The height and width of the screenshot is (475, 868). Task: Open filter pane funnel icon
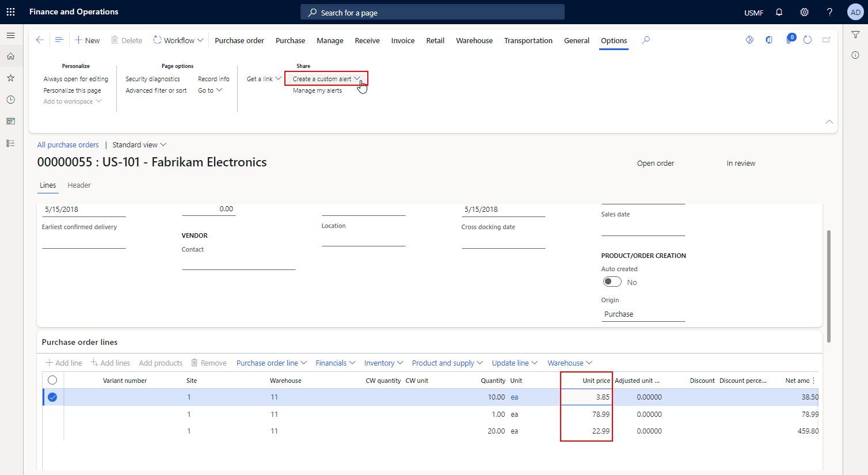click(x=855, y=35)
